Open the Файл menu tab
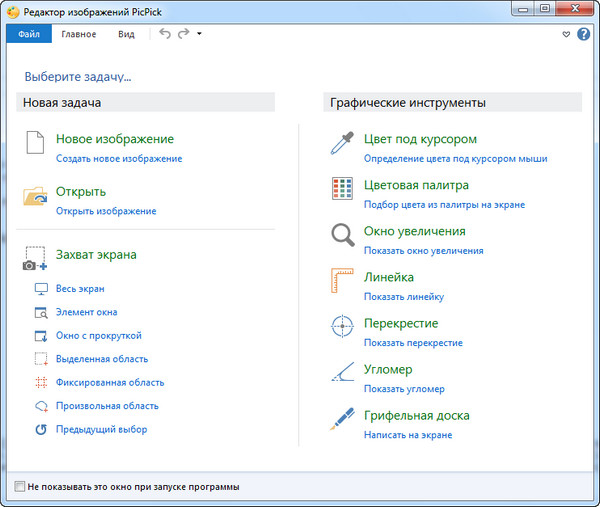The height and width of the screenshot is (507, 600). pos(28,34)
